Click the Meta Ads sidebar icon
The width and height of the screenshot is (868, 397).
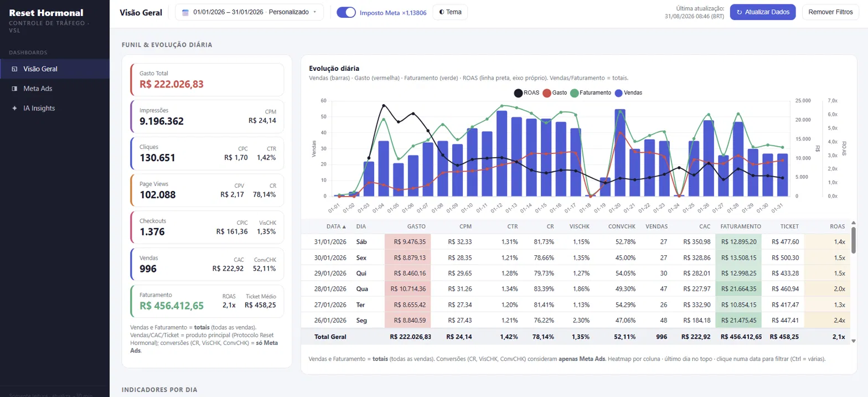[14, 89]
